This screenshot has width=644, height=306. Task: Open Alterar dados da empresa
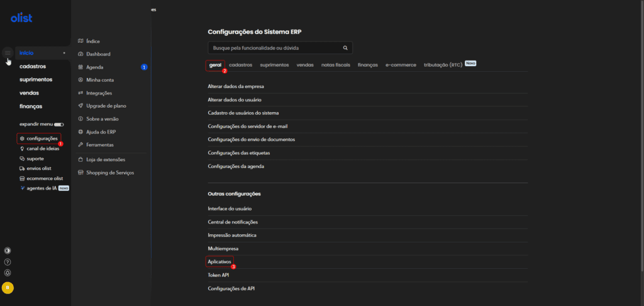coord(236,86)
